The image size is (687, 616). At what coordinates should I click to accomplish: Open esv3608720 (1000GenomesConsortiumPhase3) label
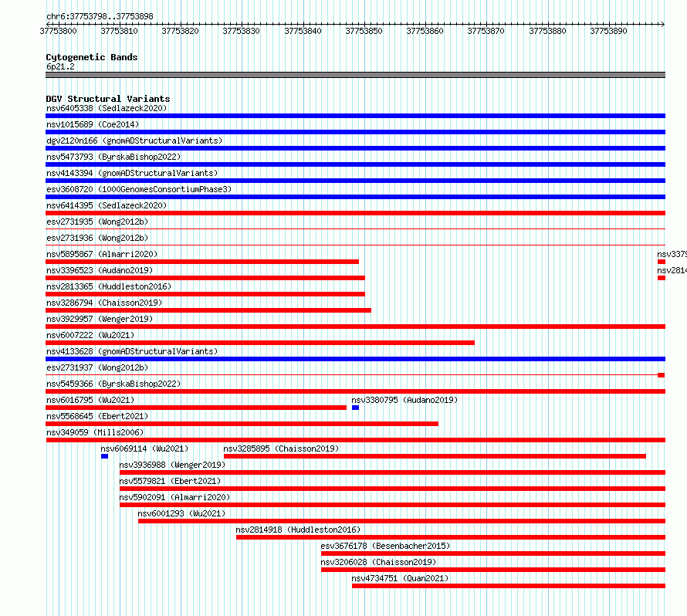[x=139, y=189]
